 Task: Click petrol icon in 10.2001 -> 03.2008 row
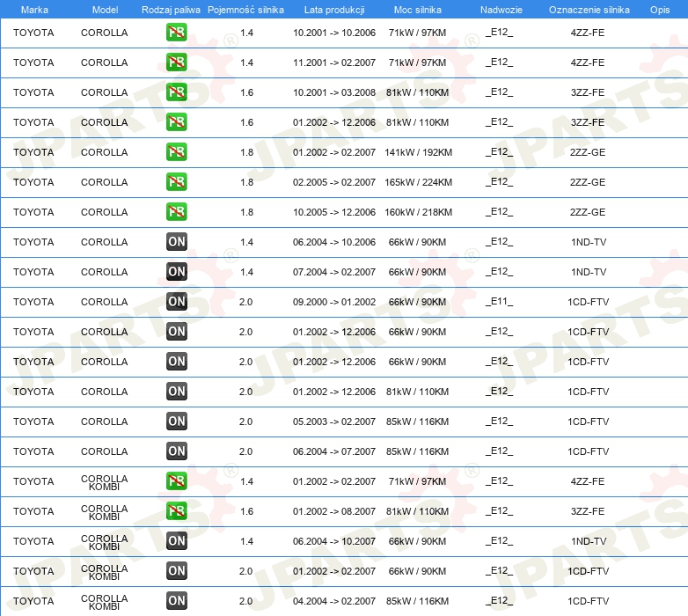coord(176,92)
